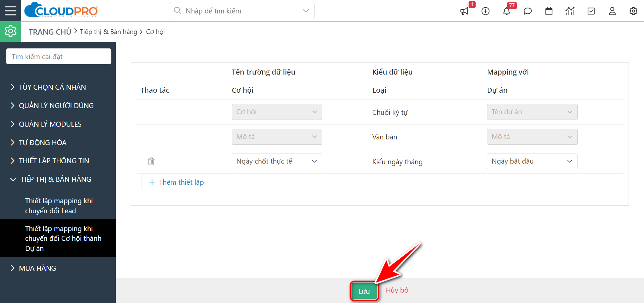Click the Tên trường dữ liệu header

(x=263, y=72)
